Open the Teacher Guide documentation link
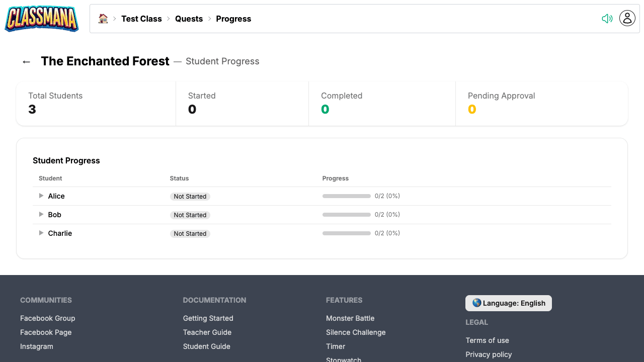This screenshot has height=362, width=644. point(207,332)
